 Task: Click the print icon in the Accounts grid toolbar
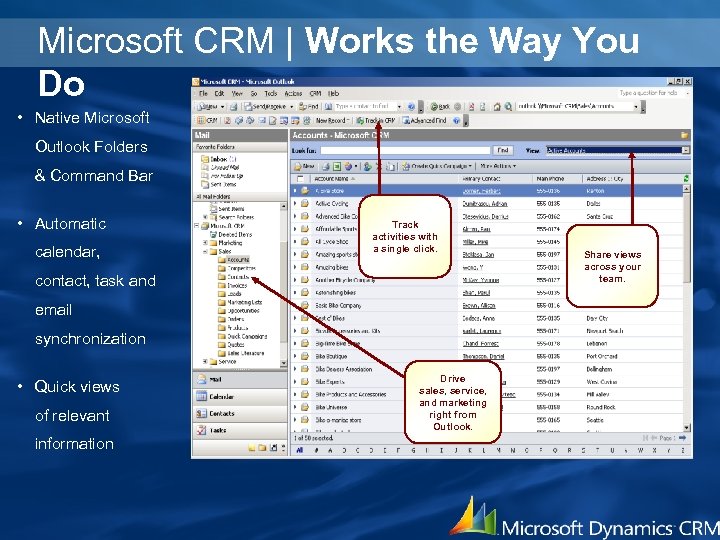point(326,166)
